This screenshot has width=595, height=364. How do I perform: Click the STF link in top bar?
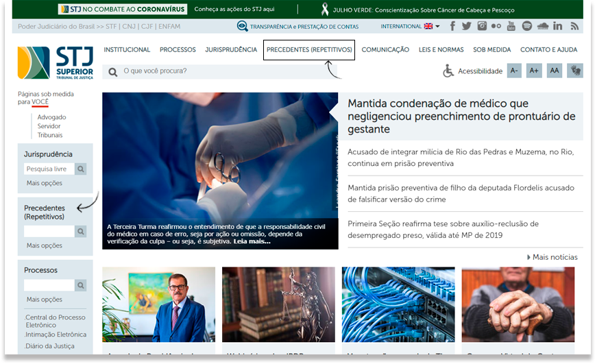pos(111,27)
